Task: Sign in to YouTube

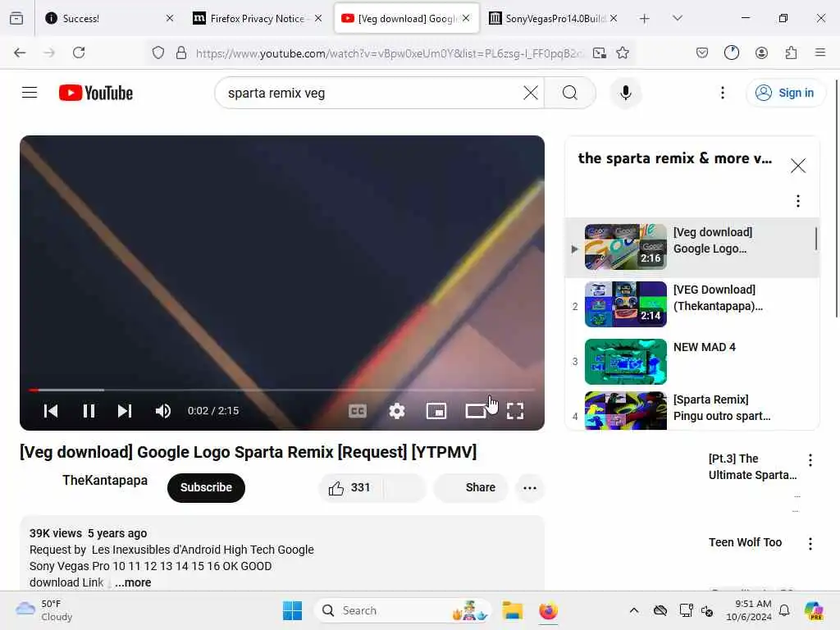Action: click(785, 93)
